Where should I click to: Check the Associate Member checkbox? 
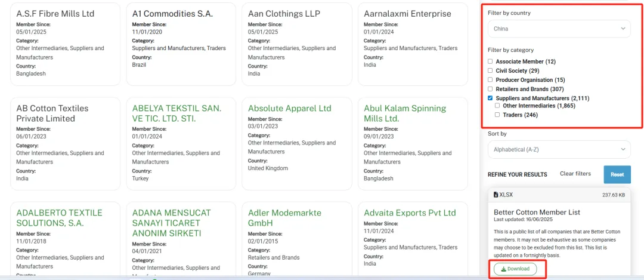click(x=490, y=61)
